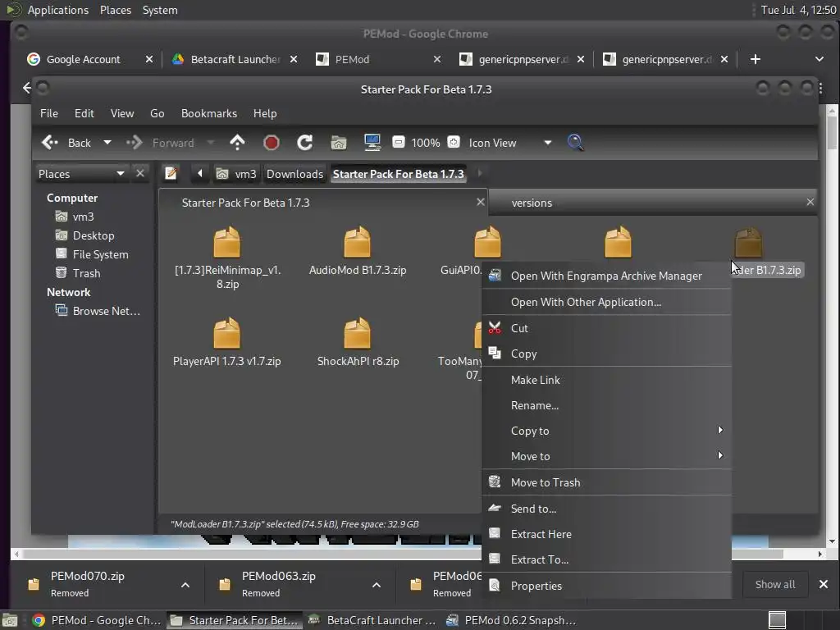Go up to parent folder icon
Screen dimensions: 840x630
coord(237,143)
